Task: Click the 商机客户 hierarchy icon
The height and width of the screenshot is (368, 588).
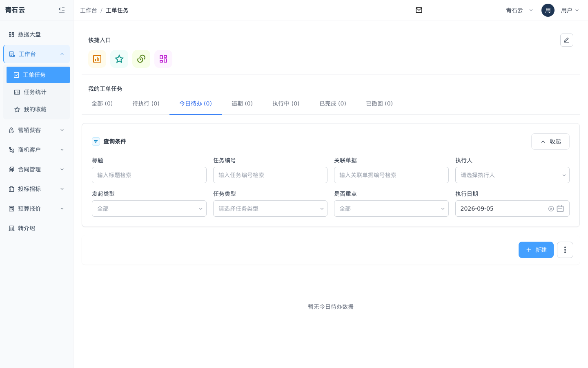Action: (11, 150)
